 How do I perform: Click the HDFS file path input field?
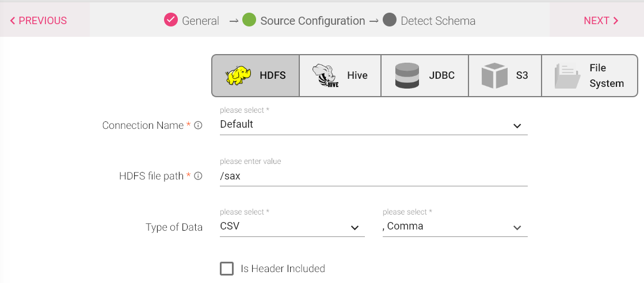373,177
